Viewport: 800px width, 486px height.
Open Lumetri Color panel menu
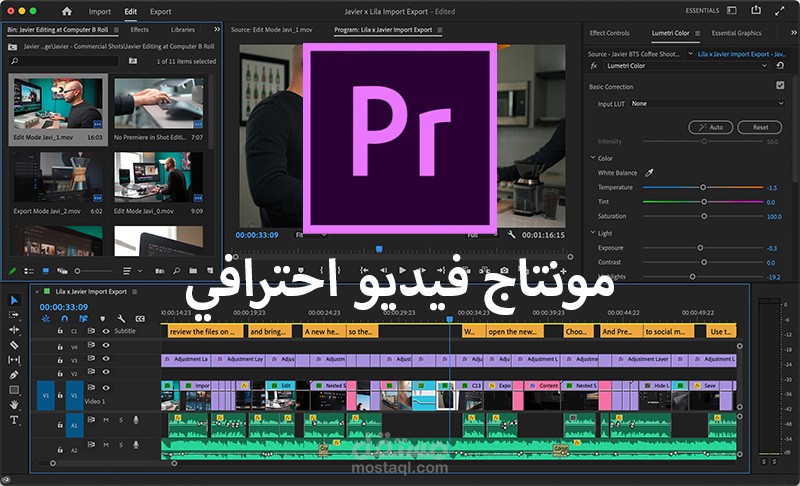697,33
